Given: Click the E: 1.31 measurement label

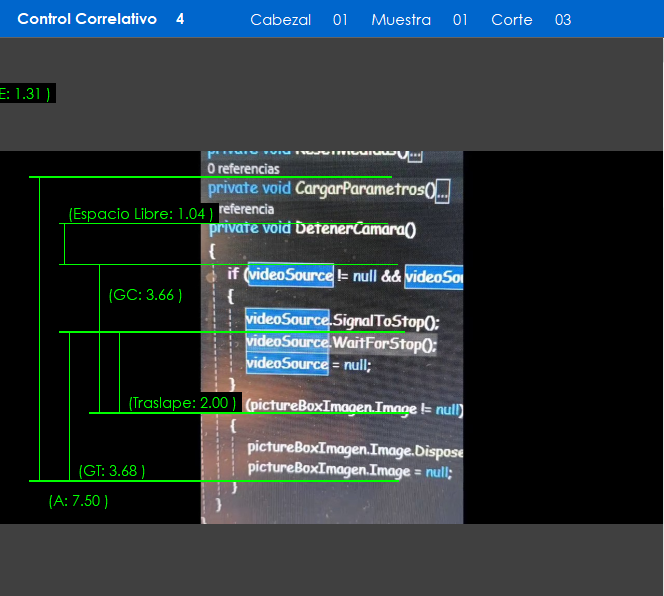Looking at the screenshot, I should 25,93.
